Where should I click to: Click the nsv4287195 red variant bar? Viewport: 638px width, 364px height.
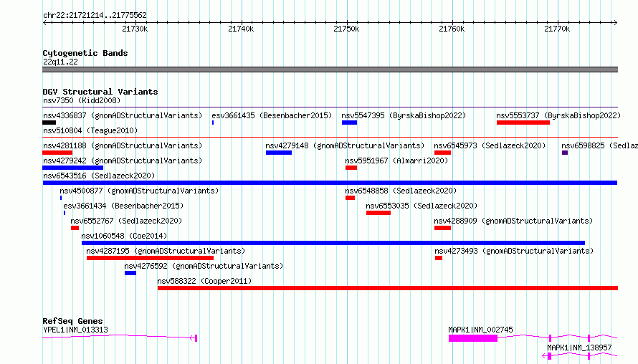150,258
